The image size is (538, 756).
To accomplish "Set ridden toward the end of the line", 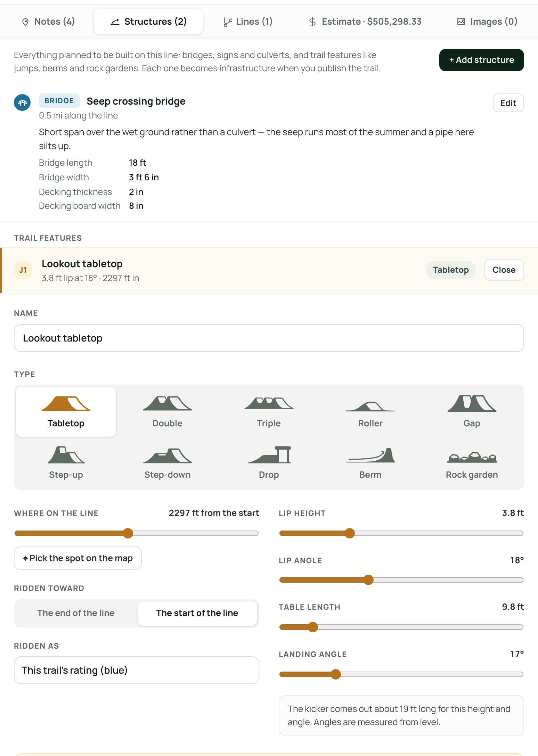I will (x=76, y=613).
